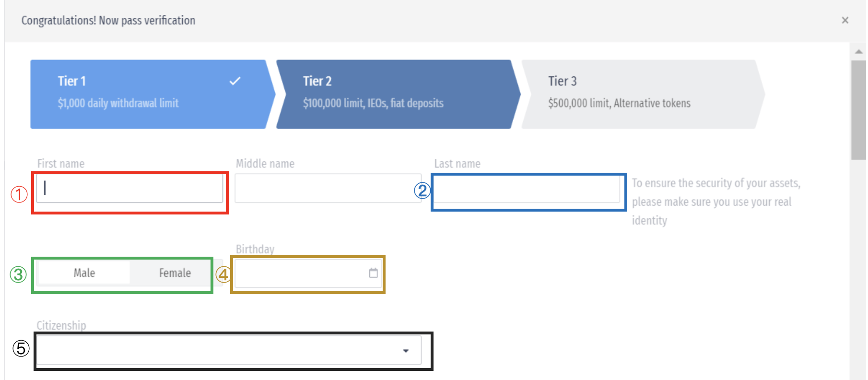
Task: Select the Tier 2 verification step
Action: click(393, 94)
